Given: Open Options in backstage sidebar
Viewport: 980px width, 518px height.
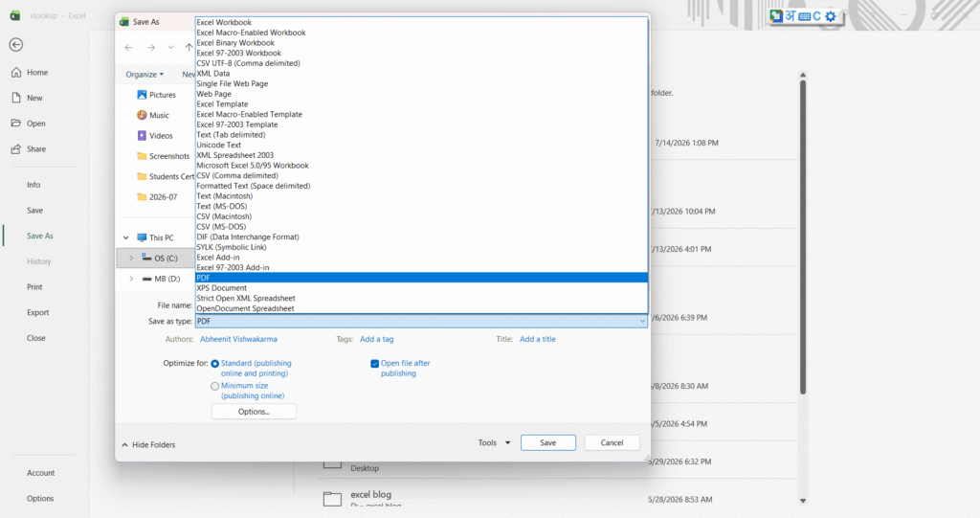Looking at the screenshot, I should [x=40, y=499].
